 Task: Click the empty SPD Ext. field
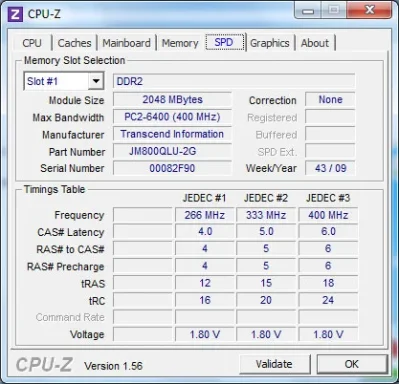[x=330, y=151]
